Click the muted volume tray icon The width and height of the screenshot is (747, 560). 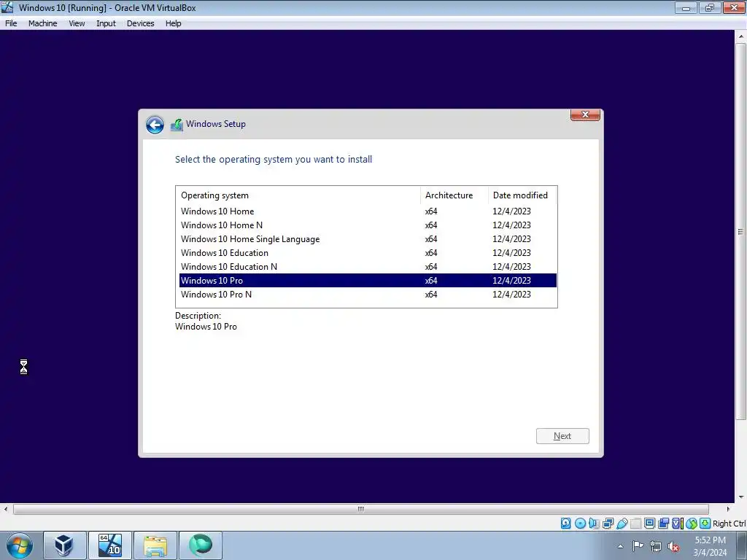coord(673,546)
